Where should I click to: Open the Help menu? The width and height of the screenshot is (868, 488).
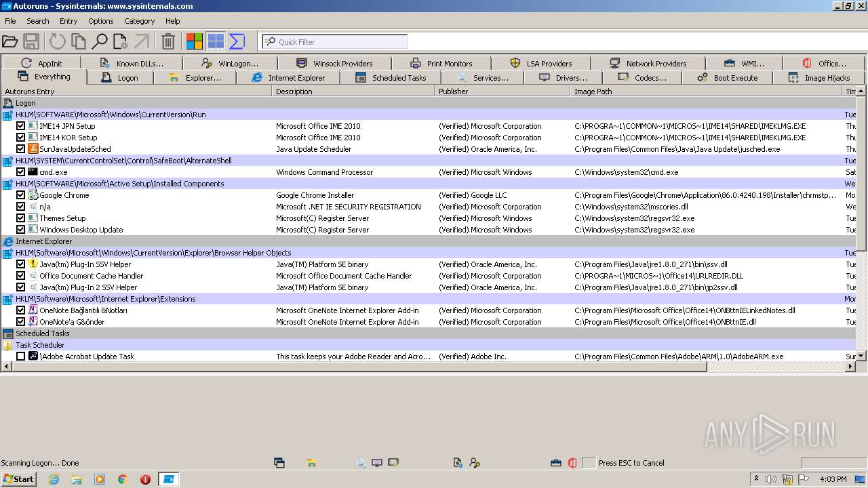click(173, 21)
